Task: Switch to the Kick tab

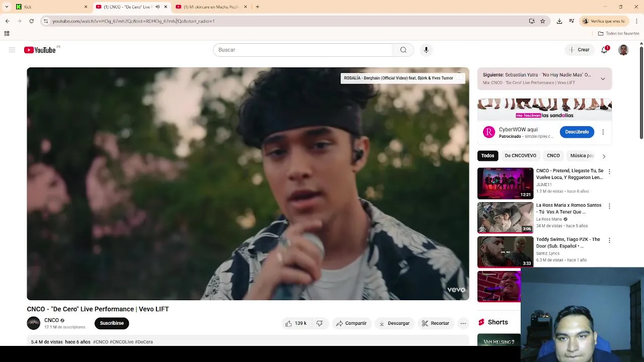Action: pos(50,7)
